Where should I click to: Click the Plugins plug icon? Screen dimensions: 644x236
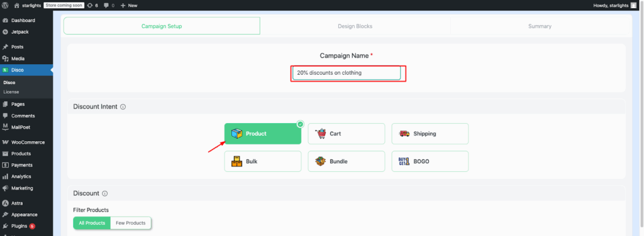click(x=5, y=226)
